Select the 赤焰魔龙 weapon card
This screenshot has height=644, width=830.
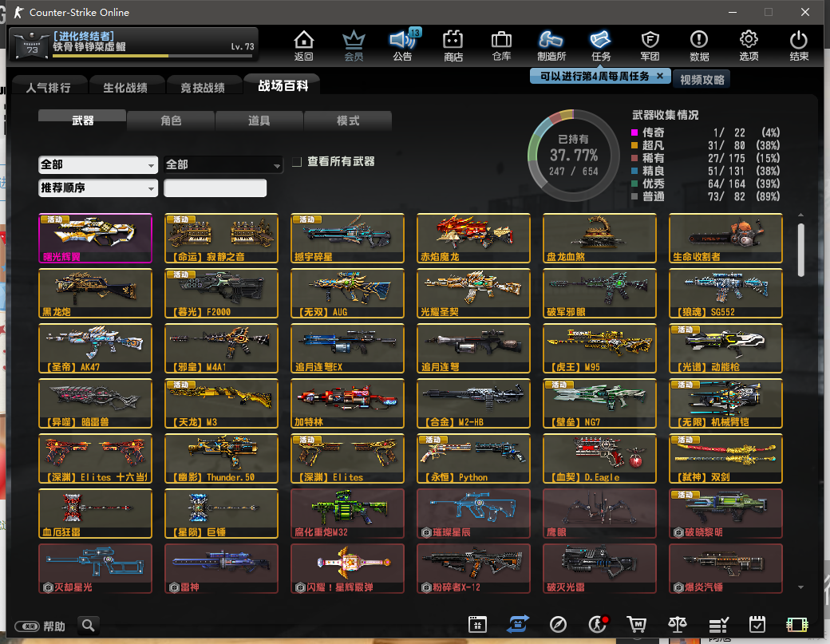coord(473,238)
